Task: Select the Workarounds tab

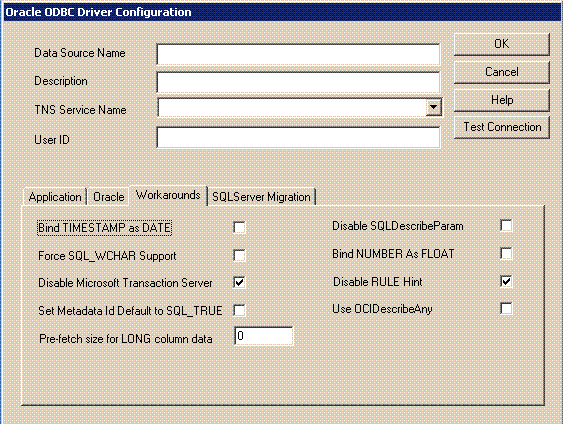Action: (x=168, y=195)
